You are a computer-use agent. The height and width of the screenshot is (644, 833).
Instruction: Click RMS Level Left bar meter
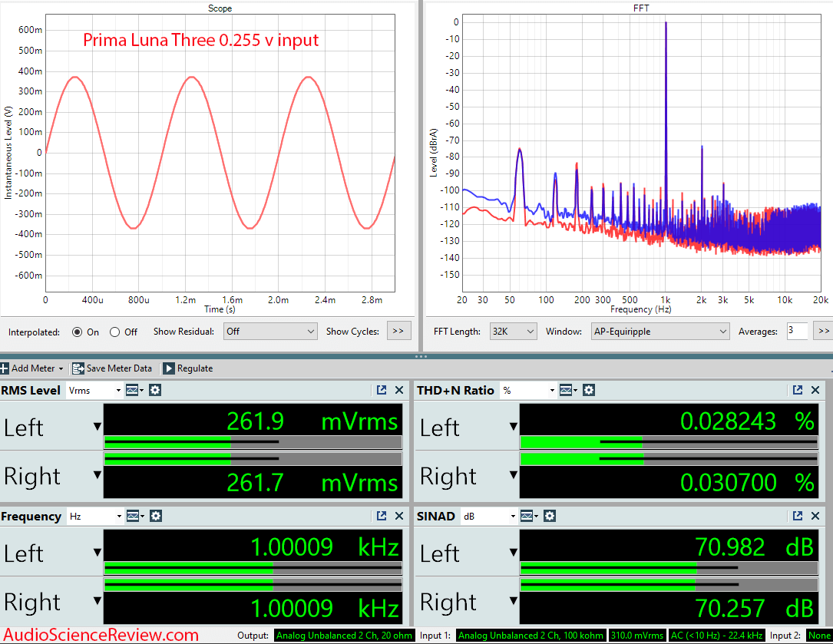tap(253, 441)
